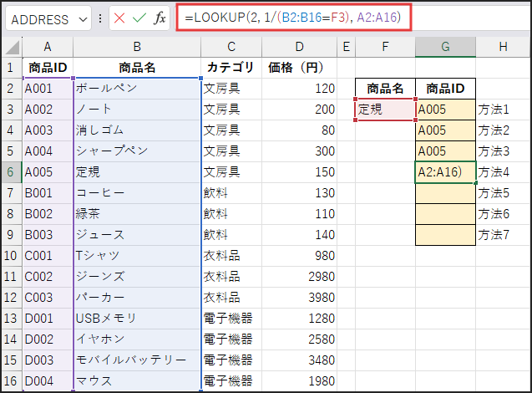The image size is (532, 393).
Task: Select the lookup value cell 定規 in F3
Action: coord(385,110)
